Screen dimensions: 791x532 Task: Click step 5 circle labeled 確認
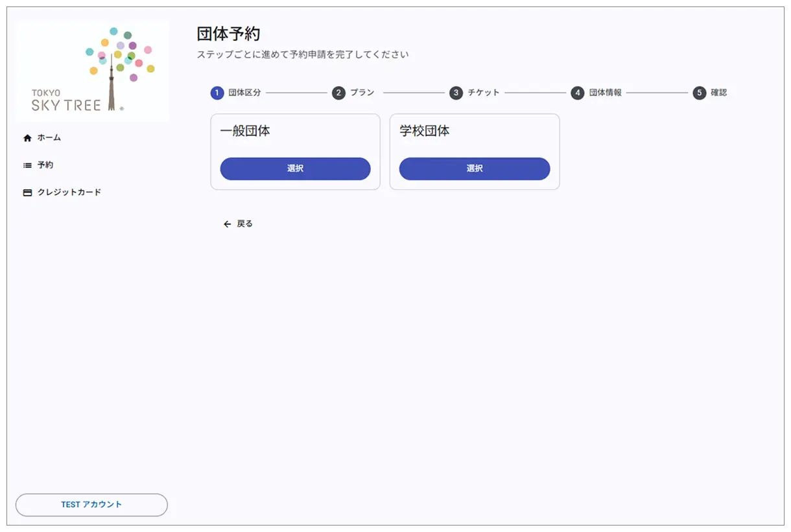click(x=699, y=93)
